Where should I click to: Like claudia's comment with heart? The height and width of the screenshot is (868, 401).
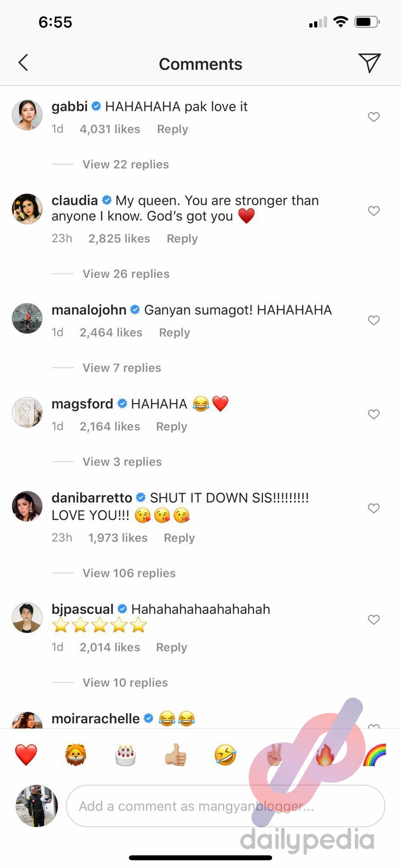tap(373, 211)
